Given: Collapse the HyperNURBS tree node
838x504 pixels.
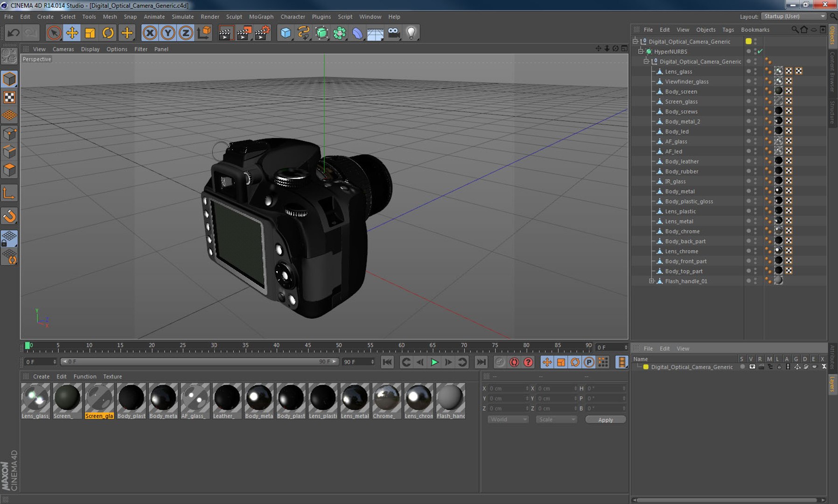Looking at the screenshot, I should pos(641,51).
